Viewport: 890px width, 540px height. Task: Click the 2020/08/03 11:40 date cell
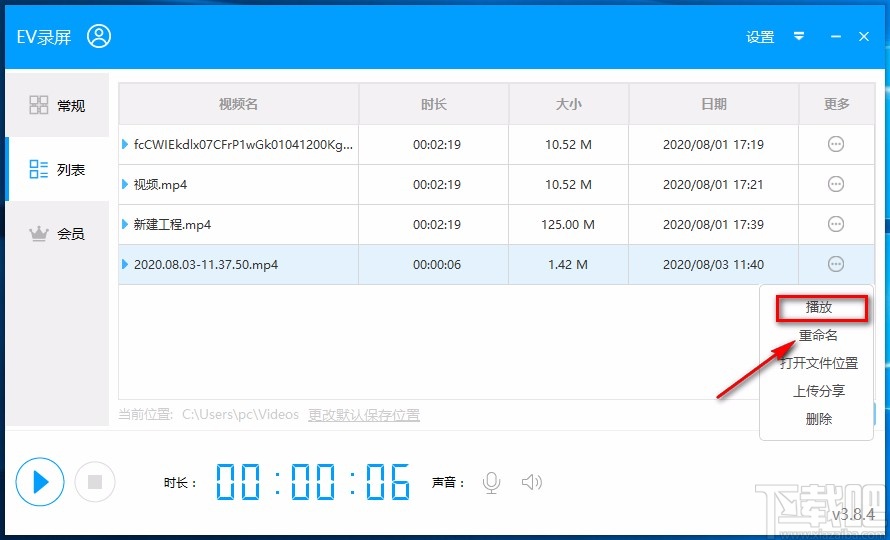[x=713, y=264]
